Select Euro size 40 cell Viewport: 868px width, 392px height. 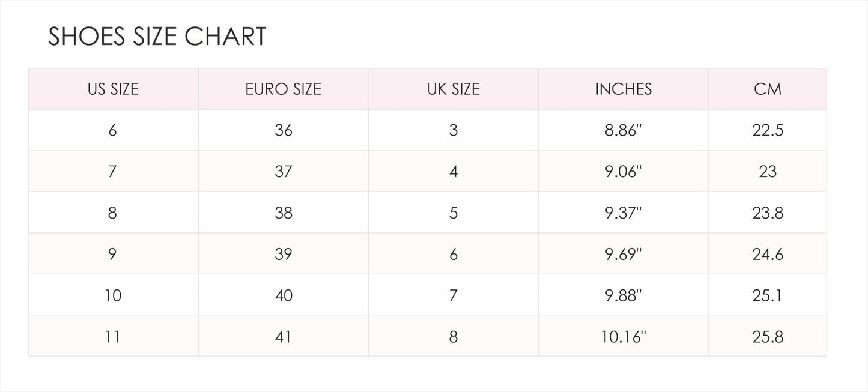284,295
